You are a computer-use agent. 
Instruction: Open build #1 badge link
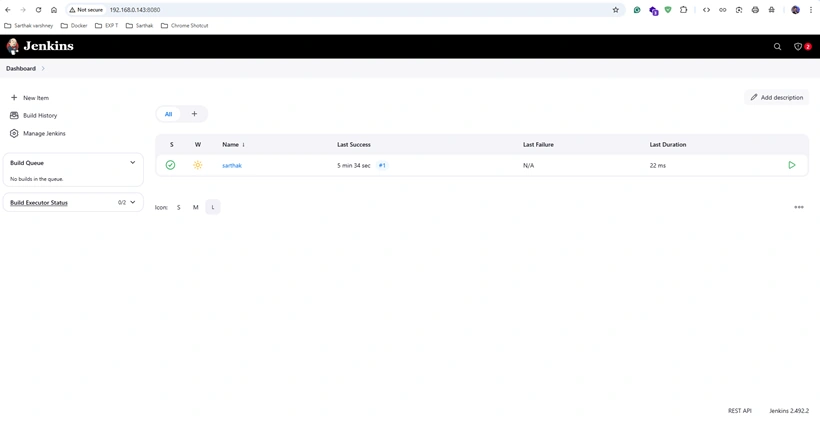pos(382,165)
